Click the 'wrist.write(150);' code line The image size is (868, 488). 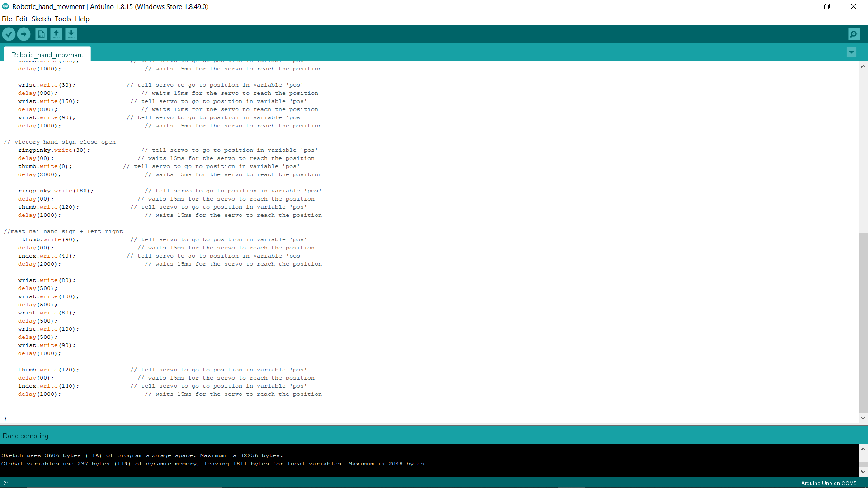[48, 101]
